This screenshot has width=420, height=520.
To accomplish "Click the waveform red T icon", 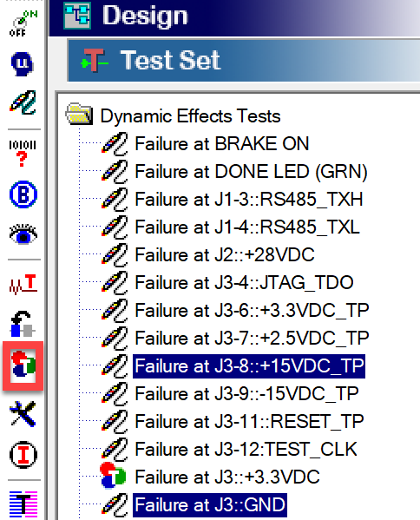I will click(23, 284).
